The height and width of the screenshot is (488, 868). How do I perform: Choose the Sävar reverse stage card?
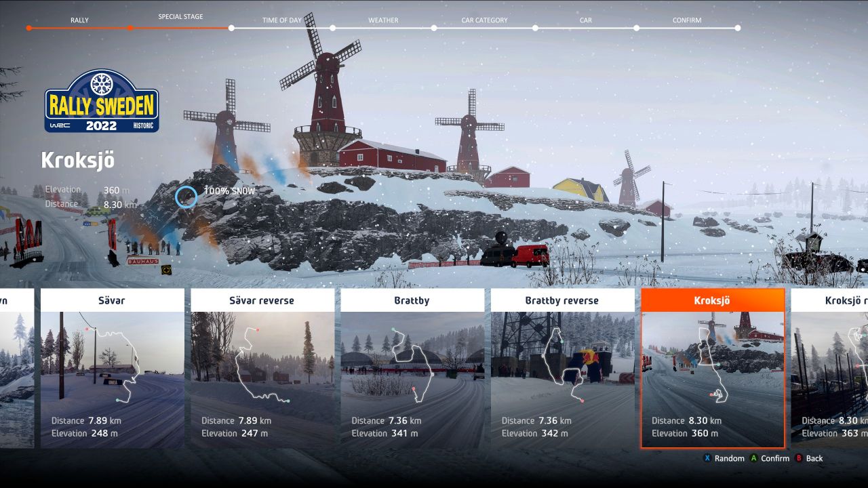tap(262, 368)
